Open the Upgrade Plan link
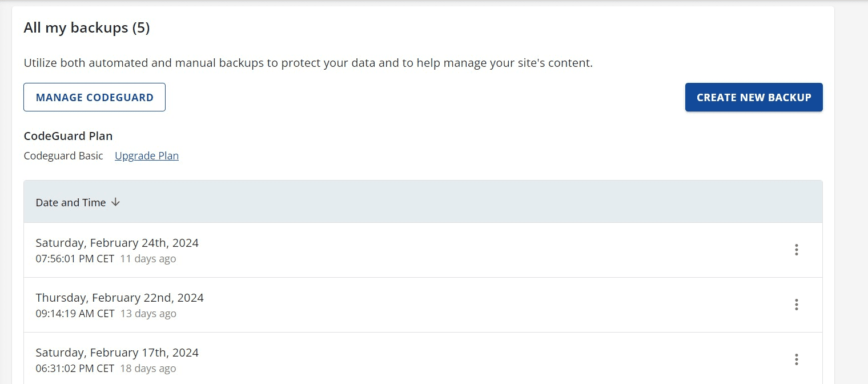The image size is (868, 384). (147, 155)
